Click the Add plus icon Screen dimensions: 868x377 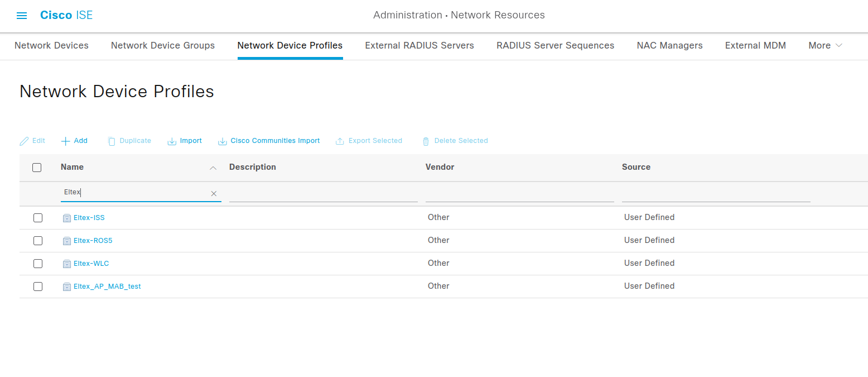pyautogui.click(x=66, y=141)
